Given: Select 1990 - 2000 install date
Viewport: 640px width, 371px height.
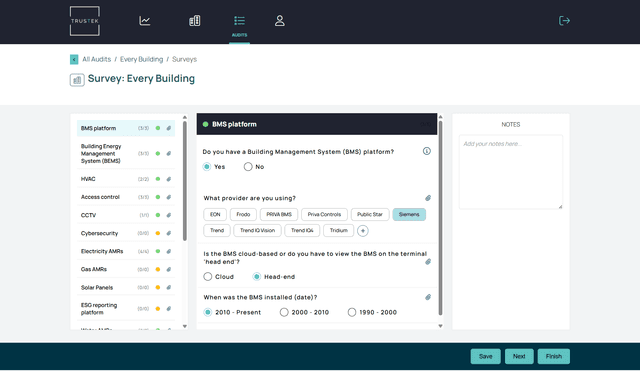Looking at the screenshot, I should pyautogui.click(x=352, y=312).
